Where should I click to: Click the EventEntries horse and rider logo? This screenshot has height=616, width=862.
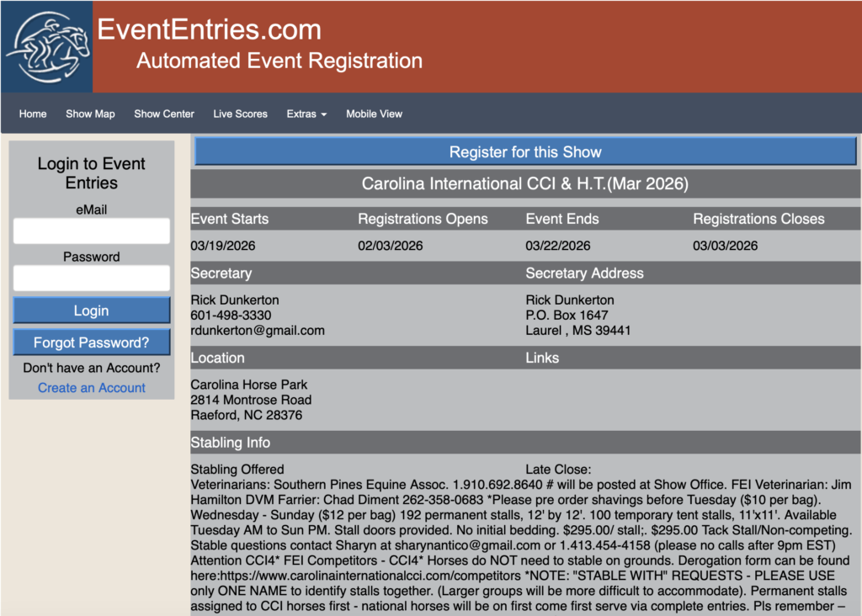(x=47, y=47)
